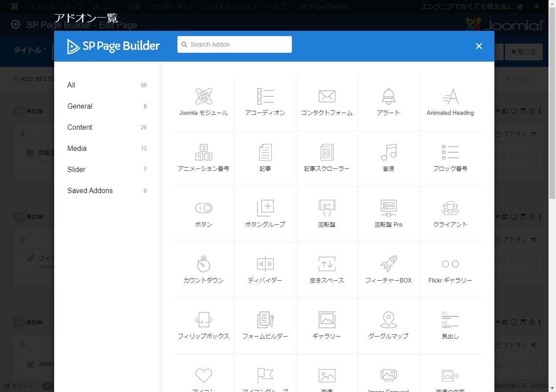Open the カウントダウン addon

click(x=203, y=269)
